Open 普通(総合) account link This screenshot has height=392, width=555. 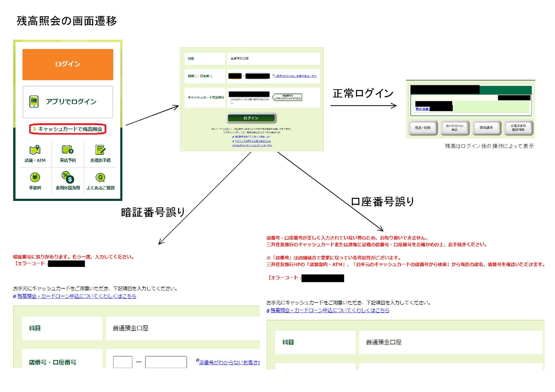[x=422, y=109]
